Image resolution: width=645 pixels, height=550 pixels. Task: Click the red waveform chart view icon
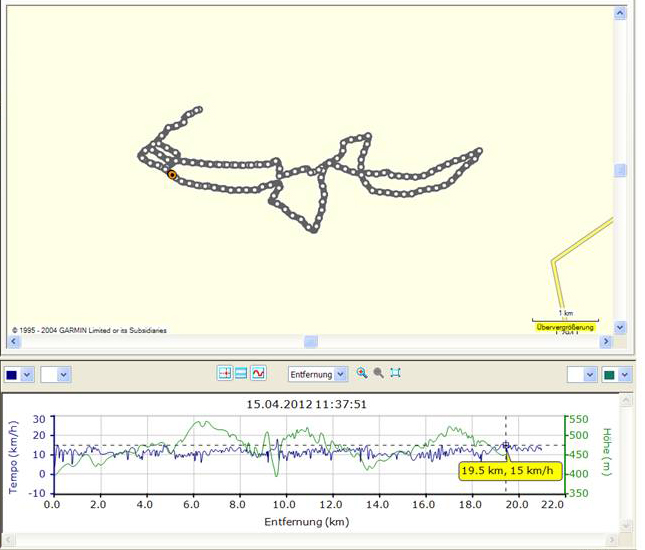coord(258,373)
